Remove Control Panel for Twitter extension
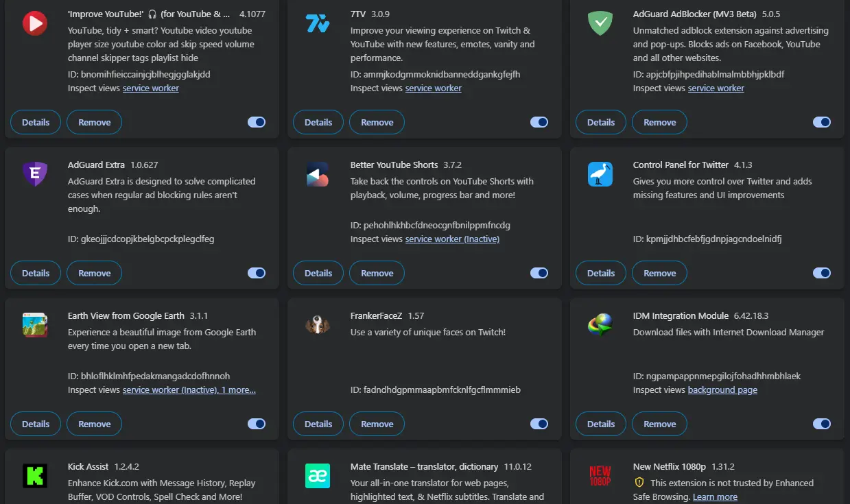Image resolution: width=850 pixels, height=504 pixels. (x=659, y=273)
